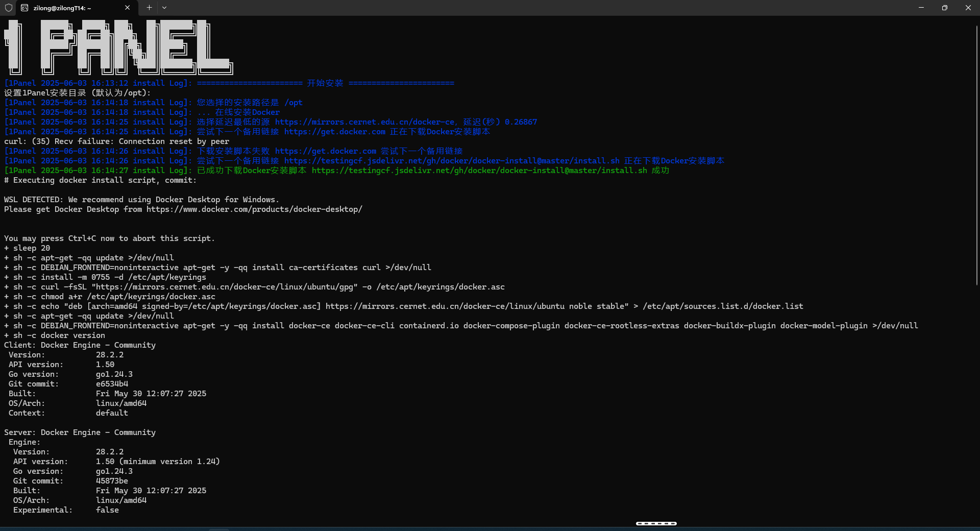Click 'Client: Docker Engine - Community' text
The height and width of the screenshot is (531, 980).
tap(80, 345)
